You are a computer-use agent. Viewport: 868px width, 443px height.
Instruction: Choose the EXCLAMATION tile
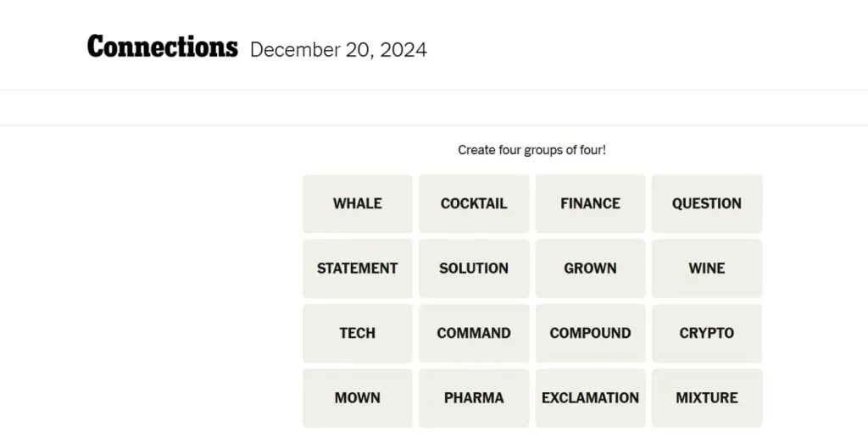coord(590,398)
